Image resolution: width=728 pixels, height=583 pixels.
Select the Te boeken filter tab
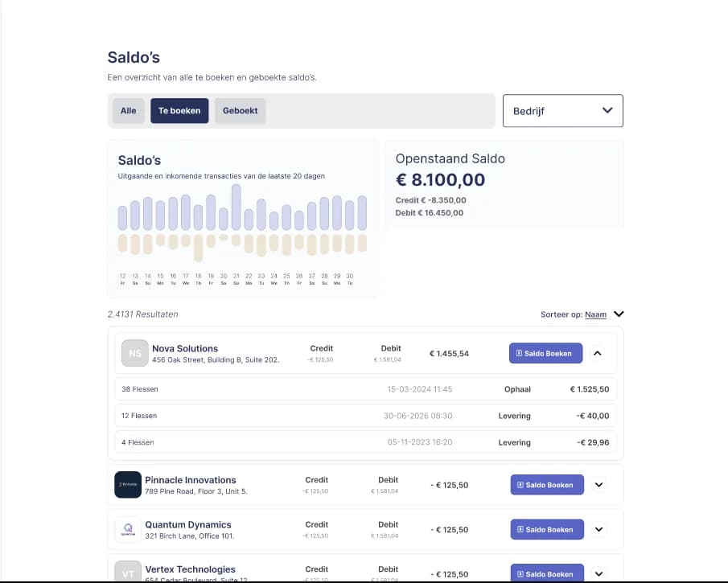point(179,110)
